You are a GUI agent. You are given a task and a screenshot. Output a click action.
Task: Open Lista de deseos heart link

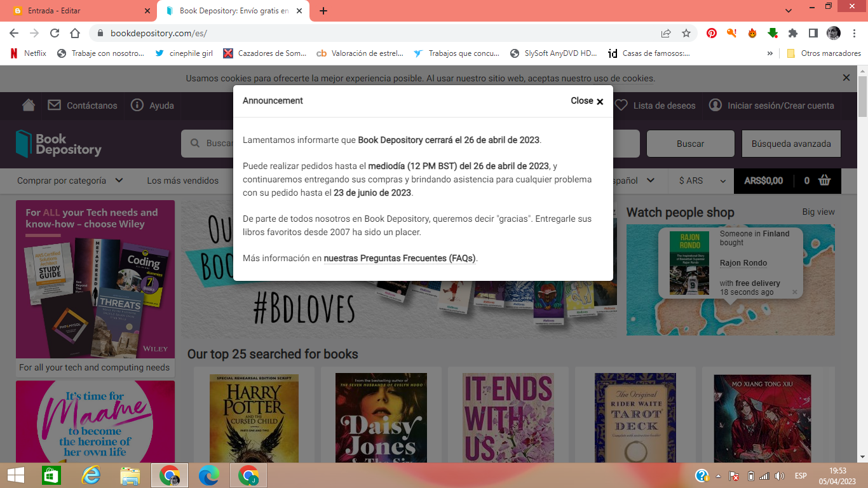655,105
